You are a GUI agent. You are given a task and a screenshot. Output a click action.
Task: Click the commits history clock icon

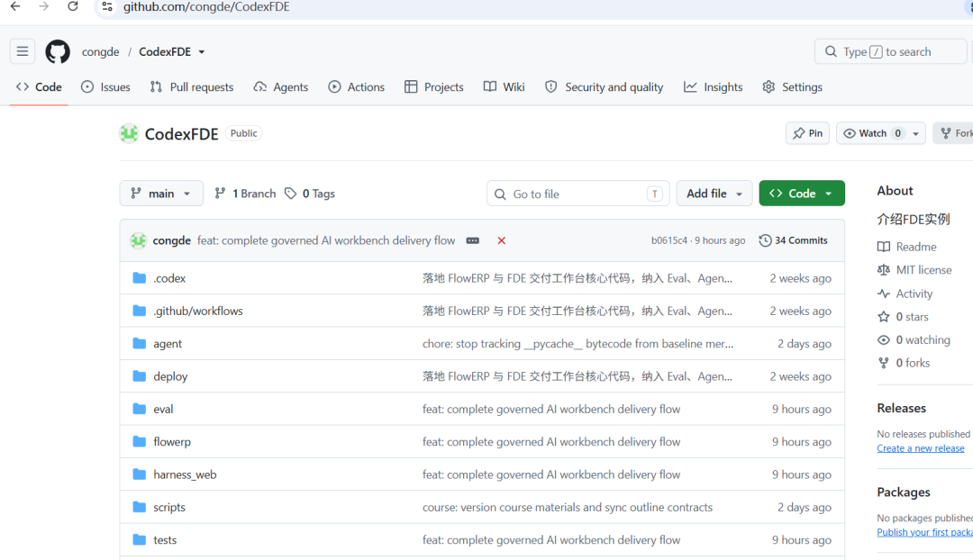[x=765, y=240]
